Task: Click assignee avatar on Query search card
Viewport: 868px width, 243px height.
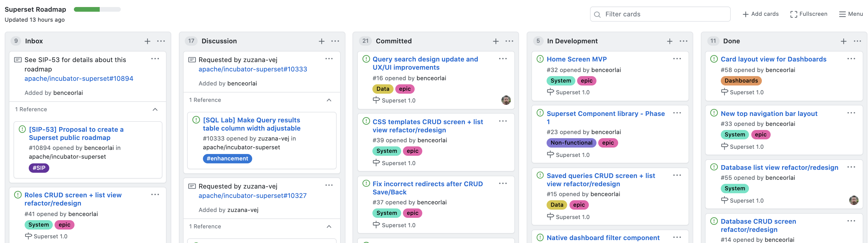Action: 506,100
